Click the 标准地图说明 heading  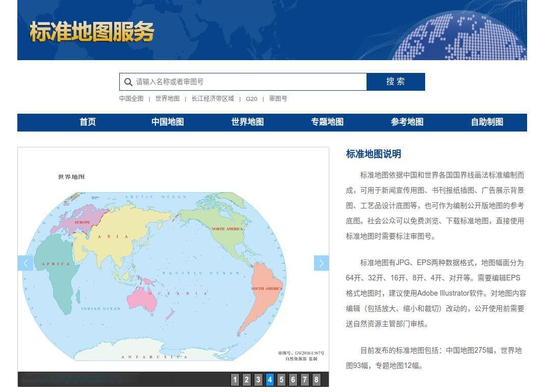point(374,154)
